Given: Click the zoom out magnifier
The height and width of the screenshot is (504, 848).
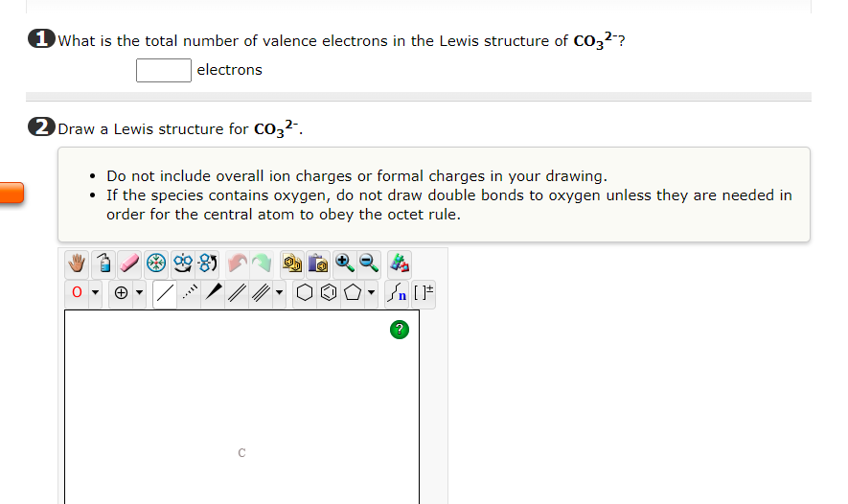Looking at the screenshot, I should pos(369,263).
